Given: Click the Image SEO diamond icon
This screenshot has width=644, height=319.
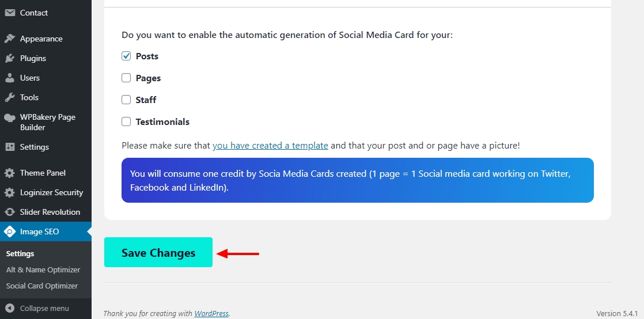Looking at the screenshot, I should pos(10,231).
